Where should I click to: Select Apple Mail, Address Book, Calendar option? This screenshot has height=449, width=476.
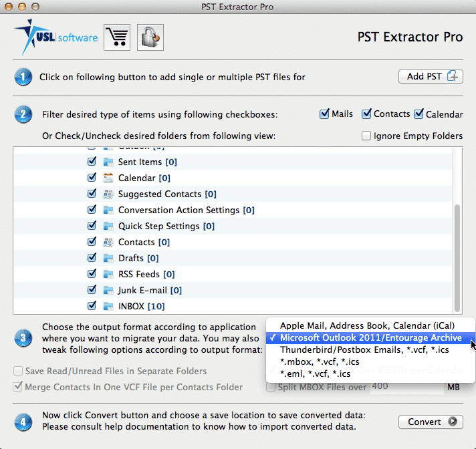click(370, 325)
